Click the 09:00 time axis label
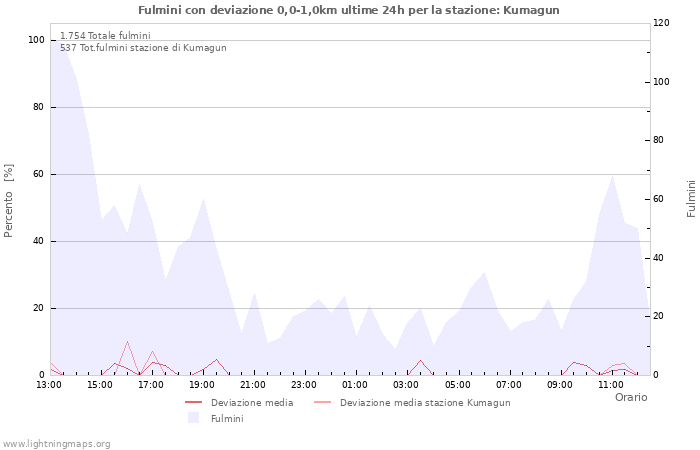This screenshot has width=700, height=450. (x=560, y=385)
